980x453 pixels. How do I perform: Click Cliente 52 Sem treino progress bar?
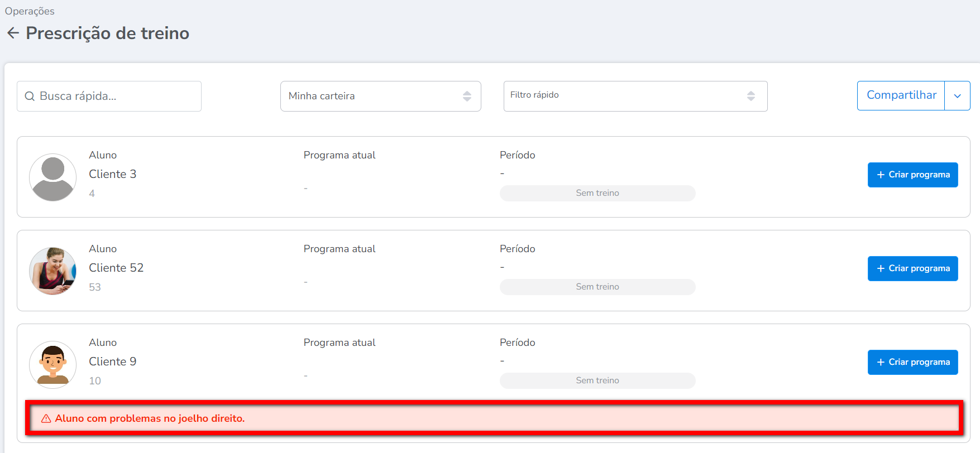click(x=597, y=287)
